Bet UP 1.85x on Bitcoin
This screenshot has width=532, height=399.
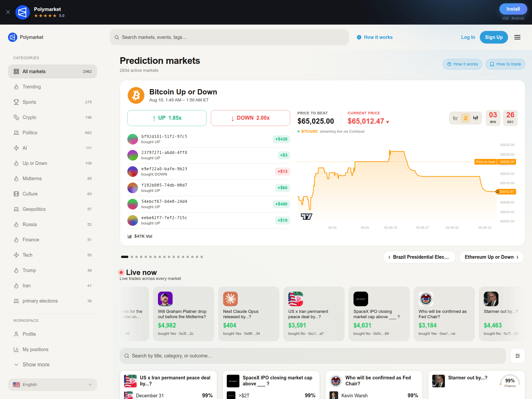167,118
